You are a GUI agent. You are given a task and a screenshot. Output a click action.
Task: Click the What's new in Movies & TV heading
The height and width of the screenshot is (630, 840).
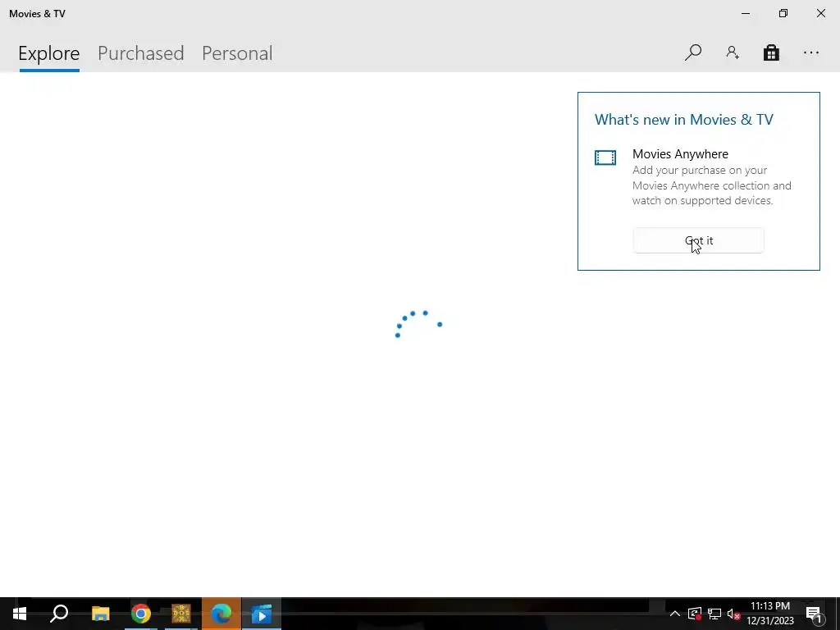click(684, 120)
